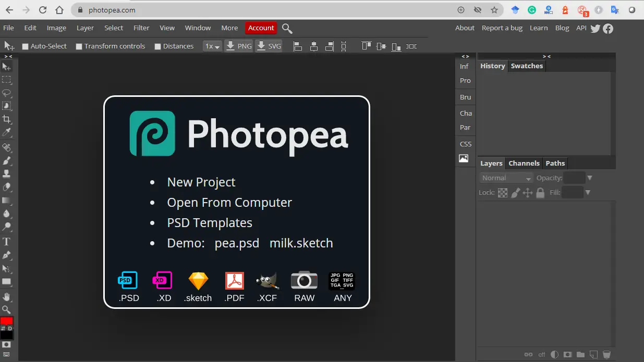The height and width of the screenshot is (362, 644).
Task: Open the Clone Stamp tool
Action: click(x=7, y=173)
